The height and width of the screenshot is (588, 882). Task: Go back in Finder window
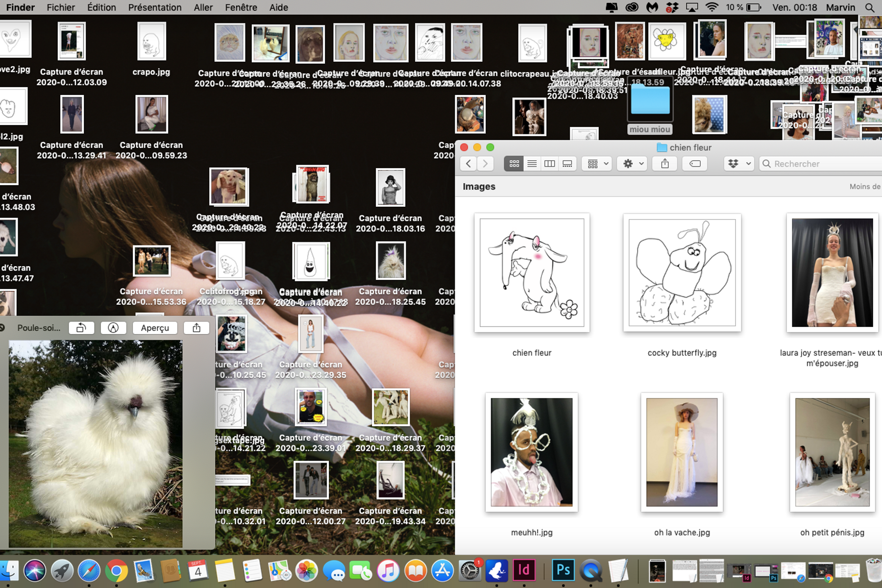point(468,164)
